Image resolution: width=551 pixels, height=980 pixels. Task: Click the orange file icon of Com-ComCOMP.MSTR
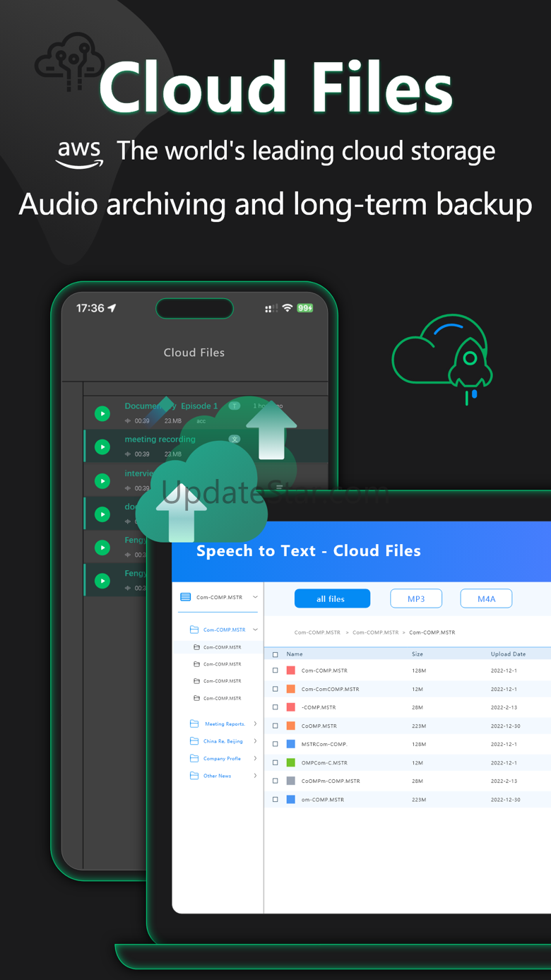coord(291,689)
